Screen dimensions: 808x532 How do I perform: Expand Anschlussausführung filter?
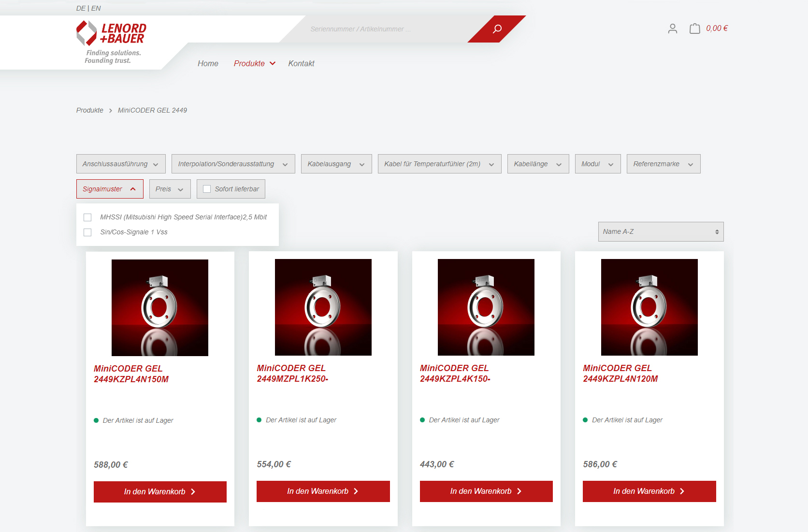pyautogui.click(x=121, y=164)
